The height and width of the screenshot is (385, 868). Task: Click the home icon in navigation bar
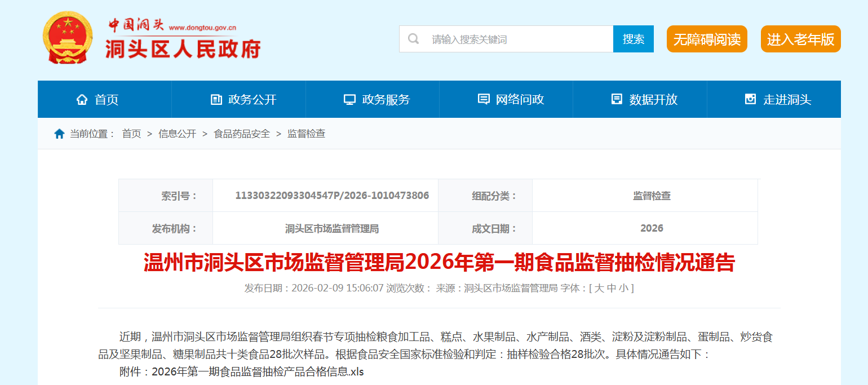(x=82, y=100)
